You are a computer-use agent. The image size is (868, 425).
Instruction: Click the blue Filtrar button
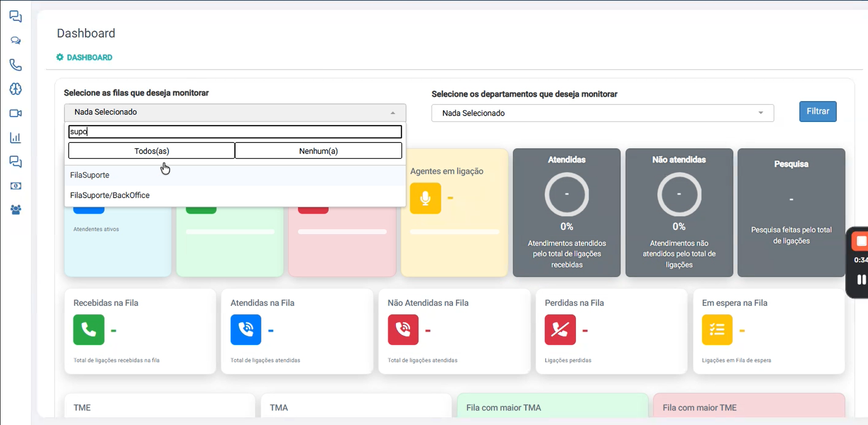pyautogui.click(x=818, y=111)
